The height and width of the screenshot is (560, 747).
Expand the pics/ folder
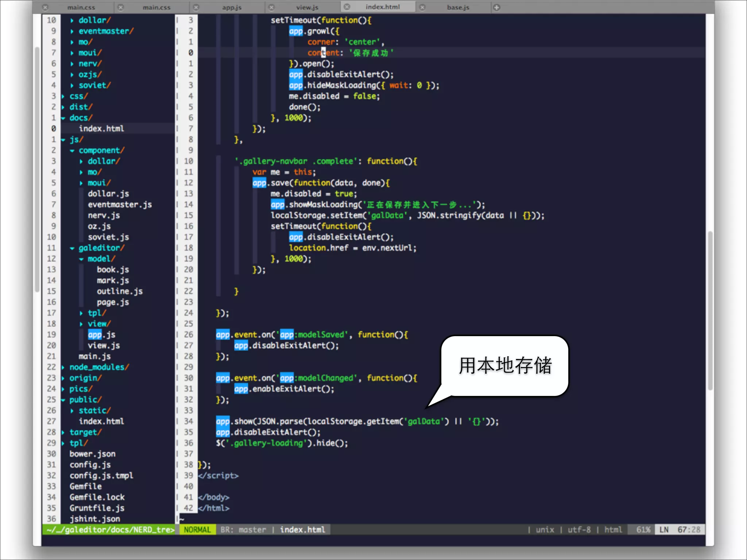[x=63, y=389]
